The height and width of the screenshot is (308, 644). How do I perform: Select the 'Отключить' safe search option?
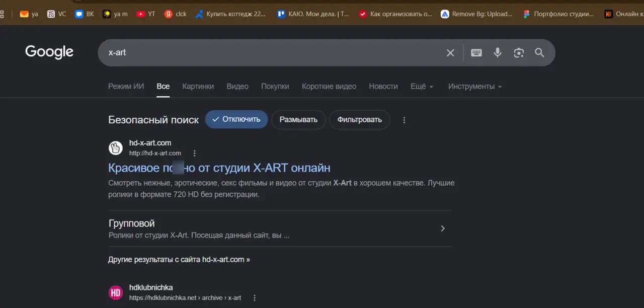236,119
